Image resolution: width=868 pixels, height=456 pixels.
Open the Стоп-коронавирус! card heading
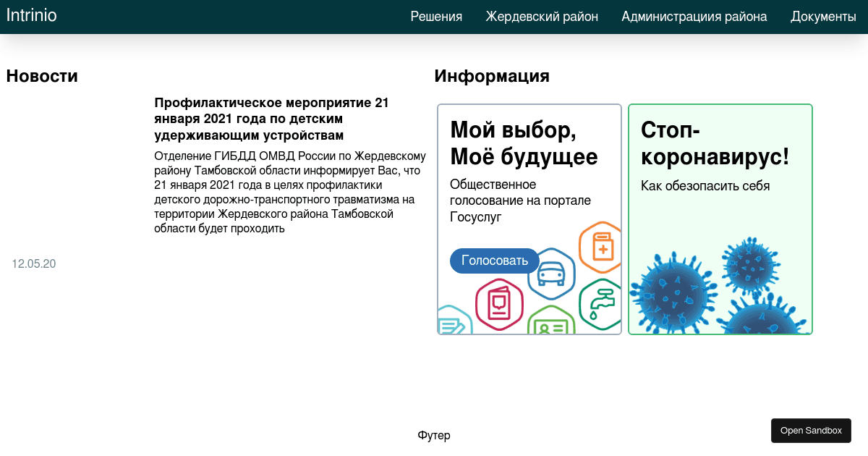tap(715, 143)
